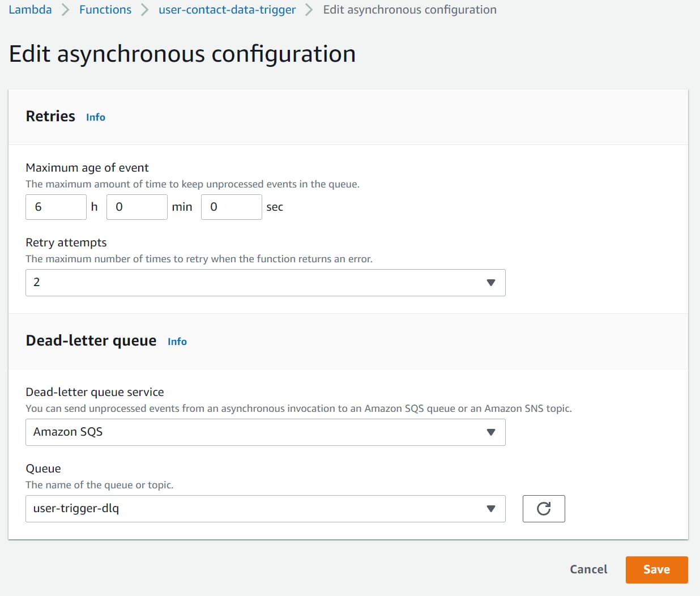Click the dropdown arrow beside Amazon SQS

coord(490,432)
